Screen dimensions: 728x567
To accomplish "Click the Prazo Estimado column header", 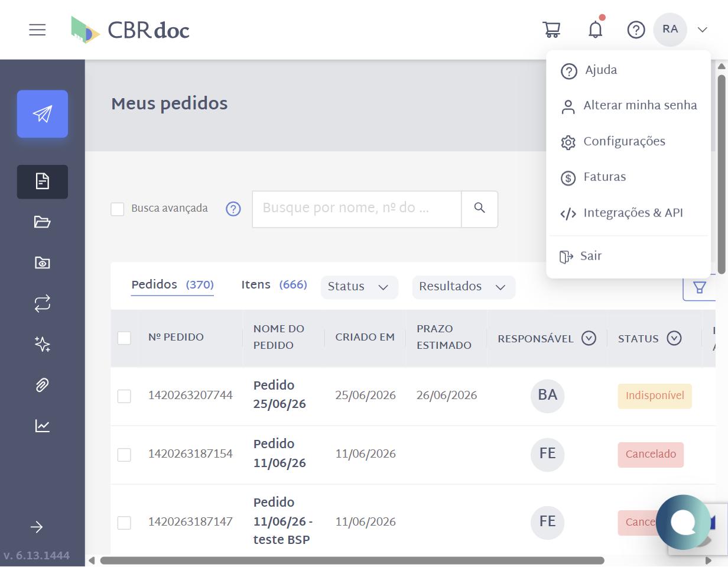I will tap(444, 337).
